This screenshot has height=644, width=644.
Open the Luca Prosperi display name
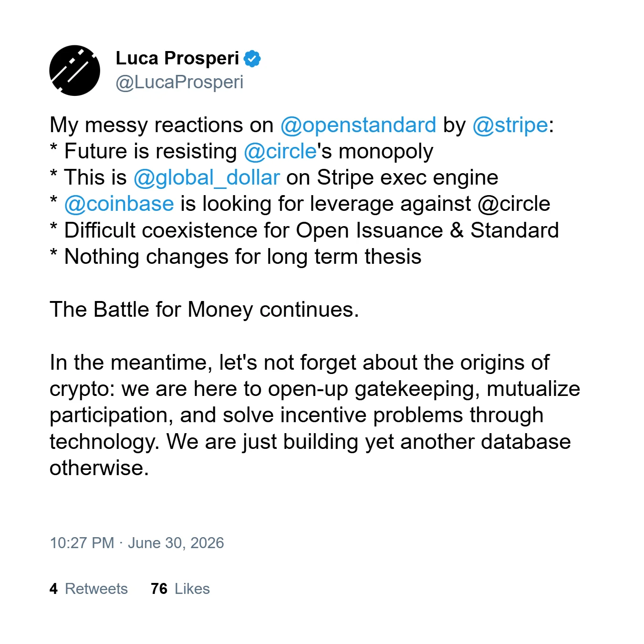coord(177,58)
